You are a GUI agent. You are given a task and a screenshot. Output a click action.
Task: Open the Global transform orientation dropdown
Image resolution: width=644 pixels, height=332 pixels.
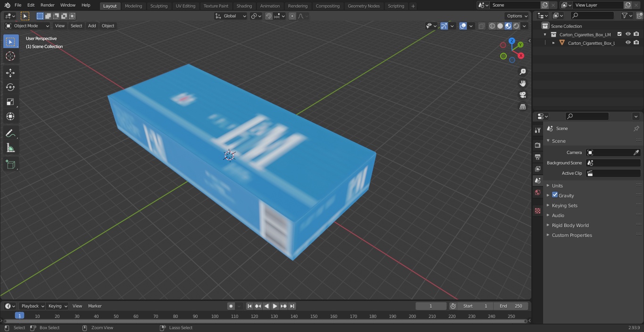(231, 16)
